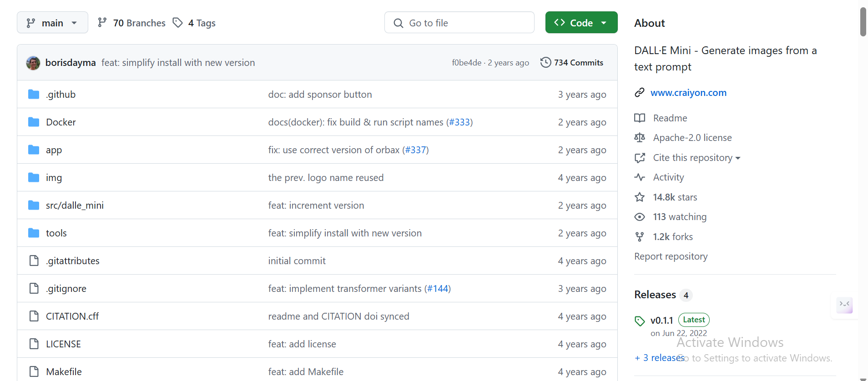The image size is (868, 381).
Task: Click the img folder icon
Action: (x=34, y=177)
